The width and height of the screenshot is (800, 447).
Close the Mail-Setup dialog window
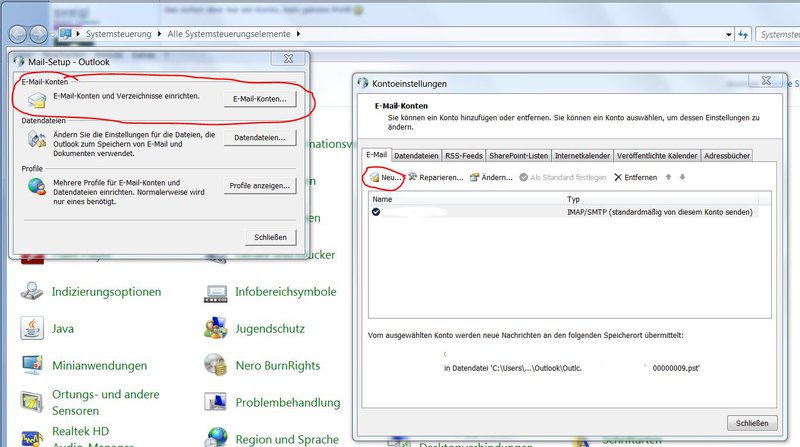tap(288, 59)
